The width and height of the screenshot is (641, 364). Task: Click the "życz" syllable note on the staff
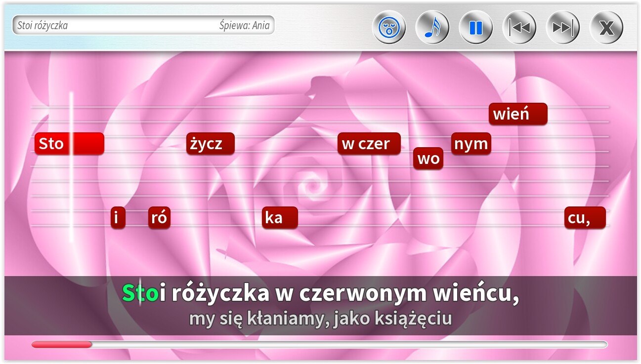[x=211, y=143]
